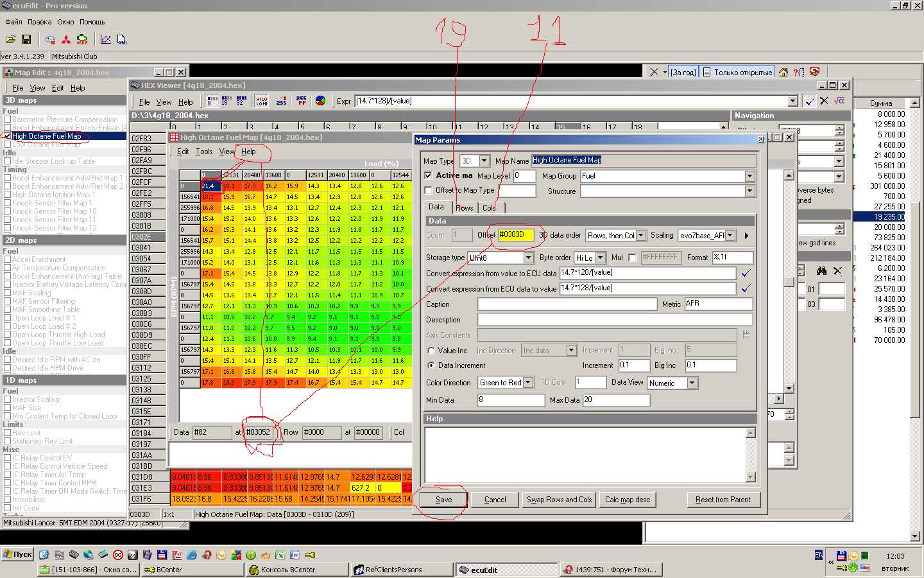Clear expression with X icon in HEX Viewer

point(824,101)
